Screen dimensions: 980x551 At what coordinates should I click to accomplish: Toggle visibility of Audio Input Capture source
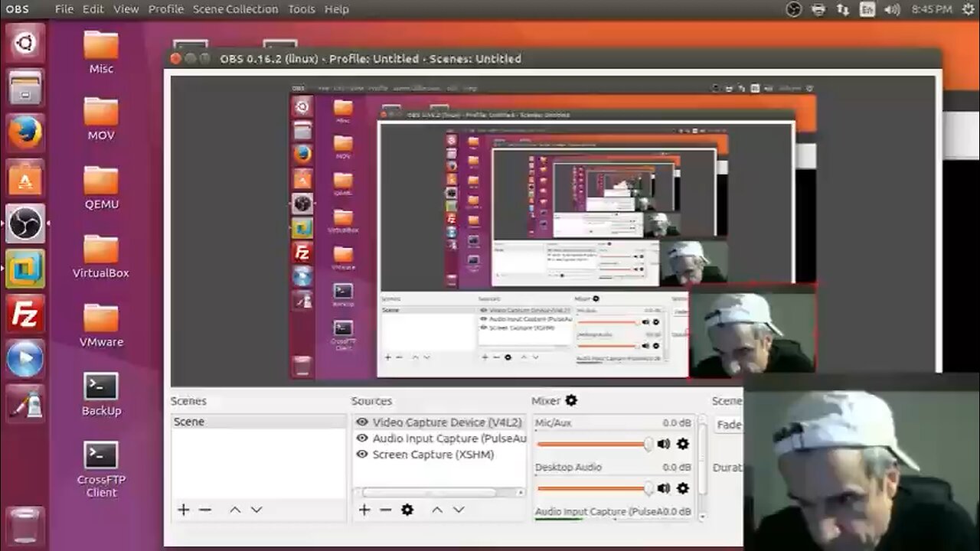tap(362, 439)
